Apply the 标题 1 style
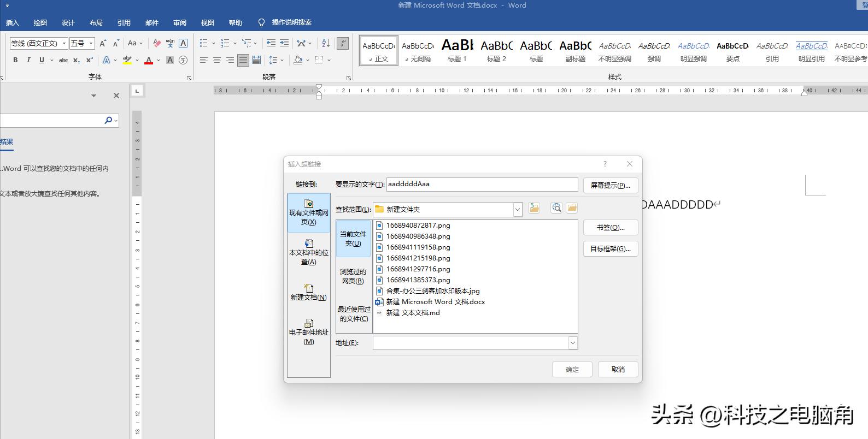This screenshot has width=868, height=439. [x=457, y=50]
